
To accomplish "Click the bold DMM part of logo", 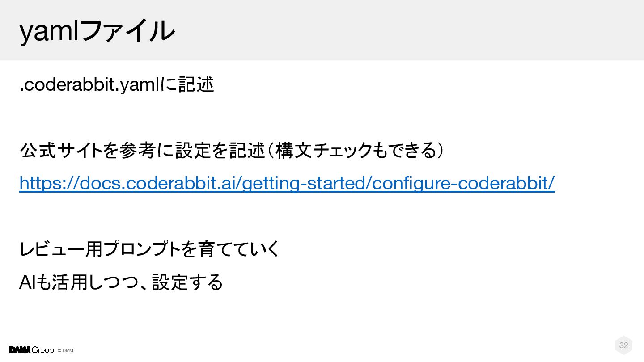I will pyautogui.click(x=19, y=350).
